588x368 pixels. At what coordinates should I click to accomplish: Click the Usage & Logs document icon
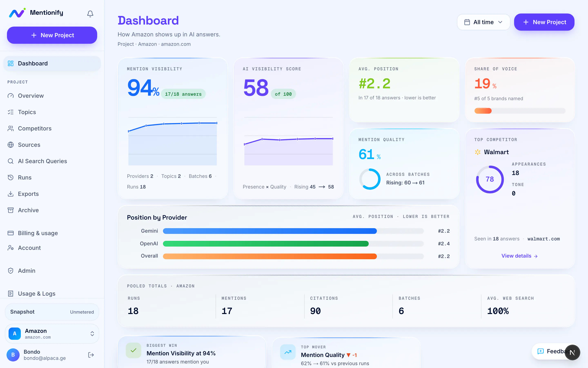[11, 294]
